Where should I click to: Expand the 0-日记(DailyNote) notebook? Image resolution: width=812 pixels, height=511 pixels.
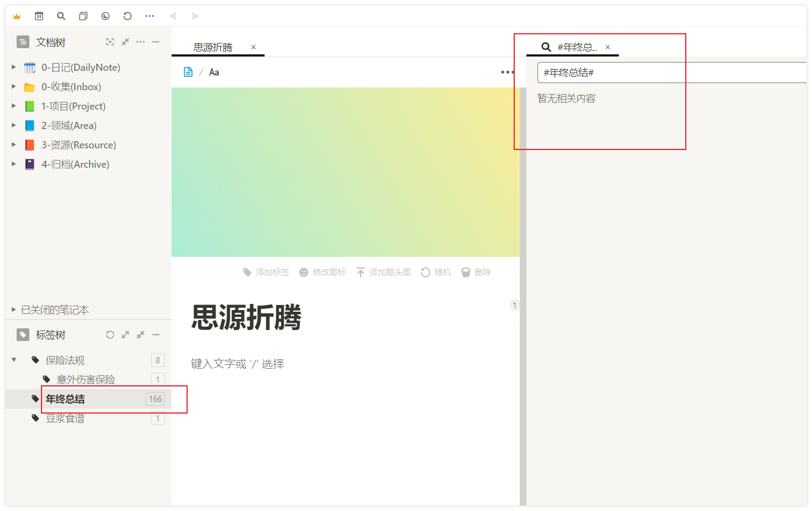coord(14,67)
